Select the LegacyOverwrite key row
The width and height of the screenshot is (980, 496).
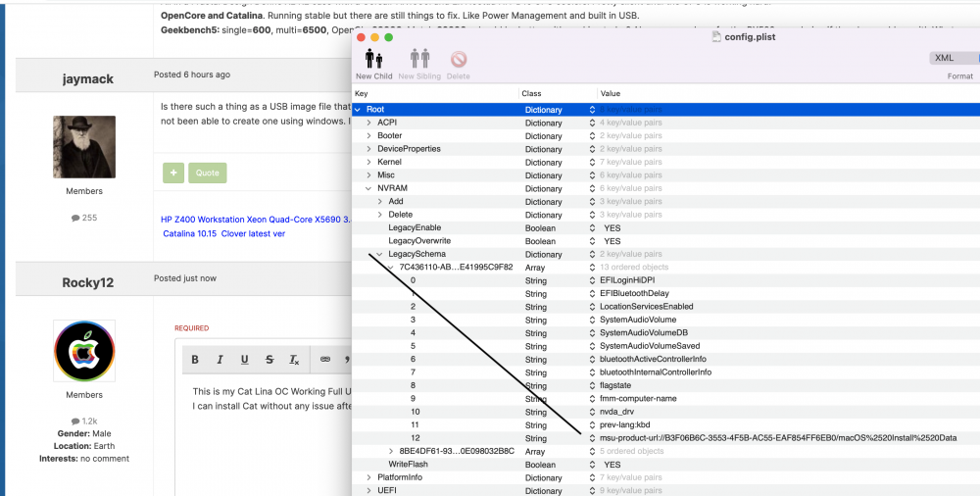point(419,241)
